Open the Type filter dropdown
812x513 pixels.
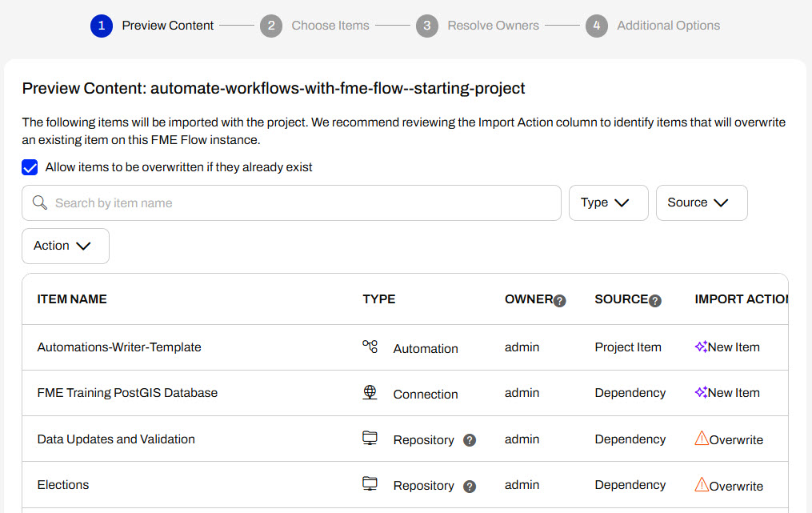tap(608, 202)
